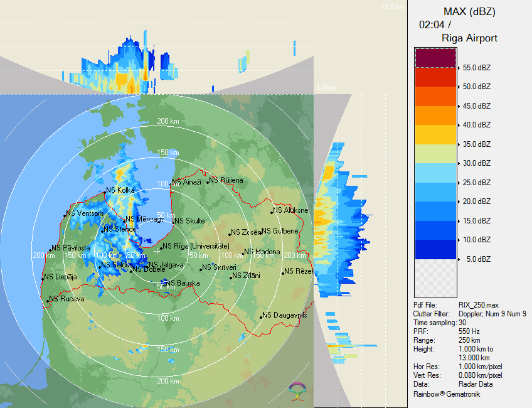The height and width of the screenshot is (408, 532).
Task: Click the NS Skulte station marker
Action: coord(174,222)
